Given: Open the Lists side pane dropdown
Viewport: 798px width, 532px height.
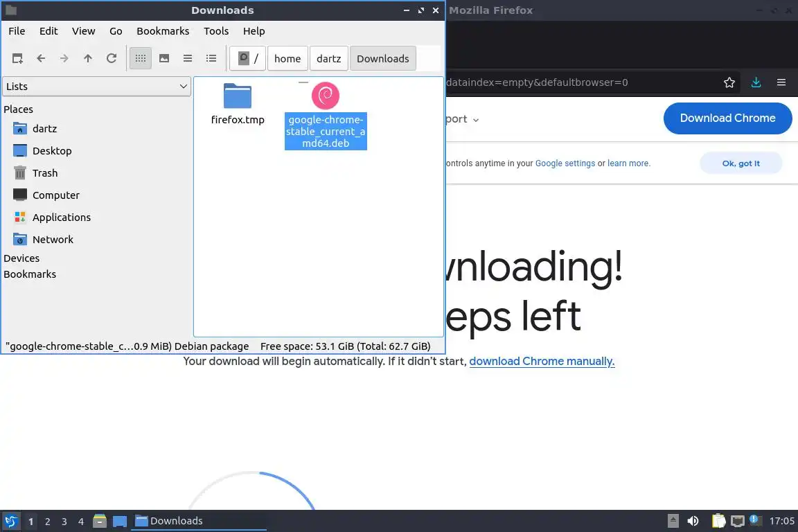Looking at the screenshot, I should 97,87.
